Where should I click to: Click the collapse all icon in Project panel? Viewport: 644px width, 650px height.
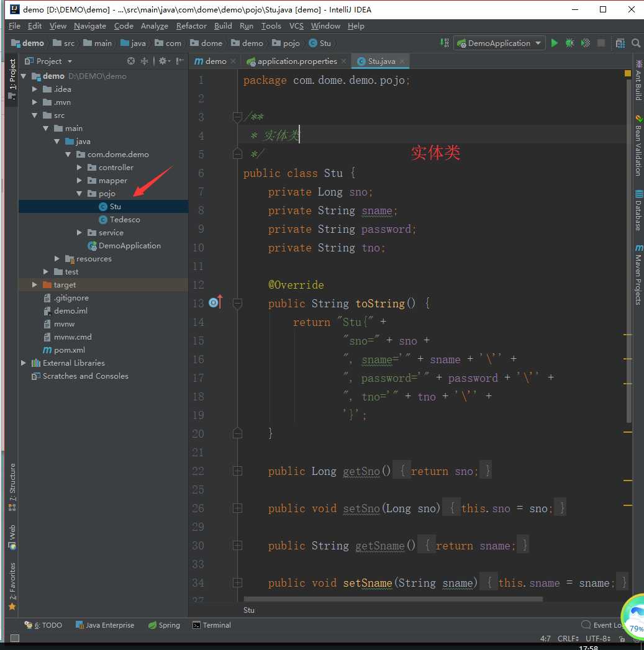[144, 61]
